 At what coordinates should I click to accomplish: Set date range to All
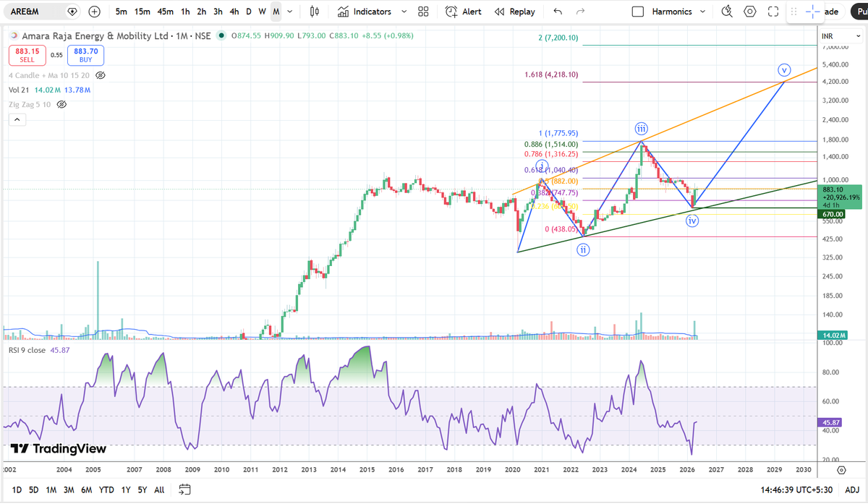tap(159, 490)
